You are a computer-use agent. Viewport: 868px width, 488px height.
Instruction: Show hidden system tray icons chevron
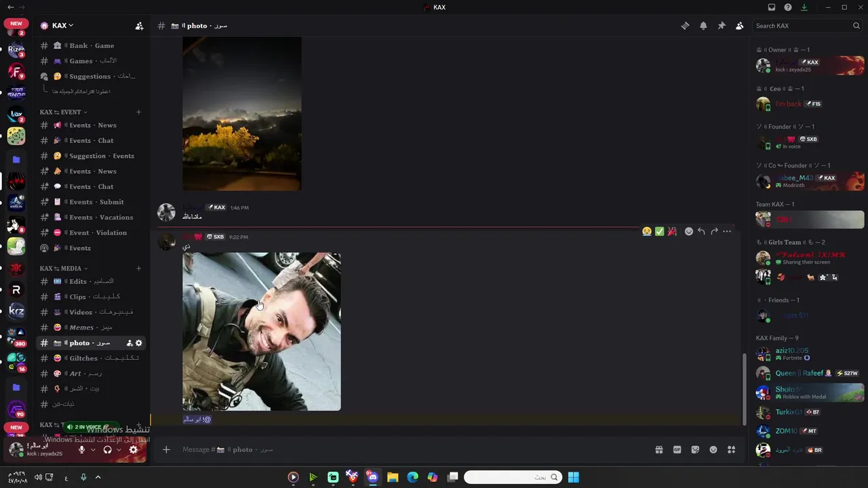click(98, 477)
